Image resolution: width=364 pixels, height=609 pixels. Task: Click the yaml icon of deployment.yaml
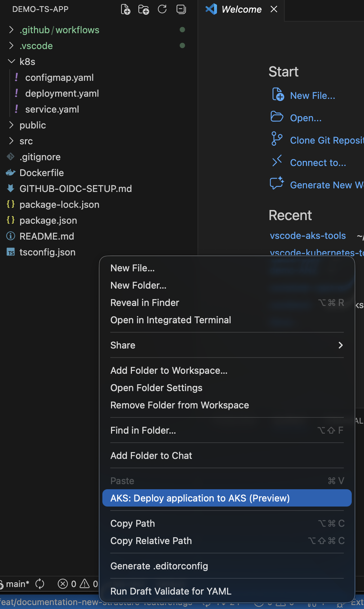[16, 93]
